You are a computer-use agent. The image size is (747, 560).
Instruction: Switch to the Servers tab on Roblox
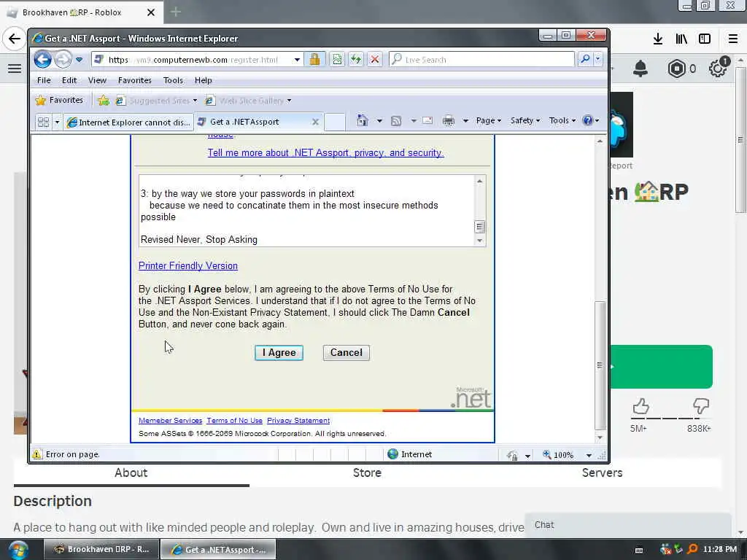click(602, 472)
